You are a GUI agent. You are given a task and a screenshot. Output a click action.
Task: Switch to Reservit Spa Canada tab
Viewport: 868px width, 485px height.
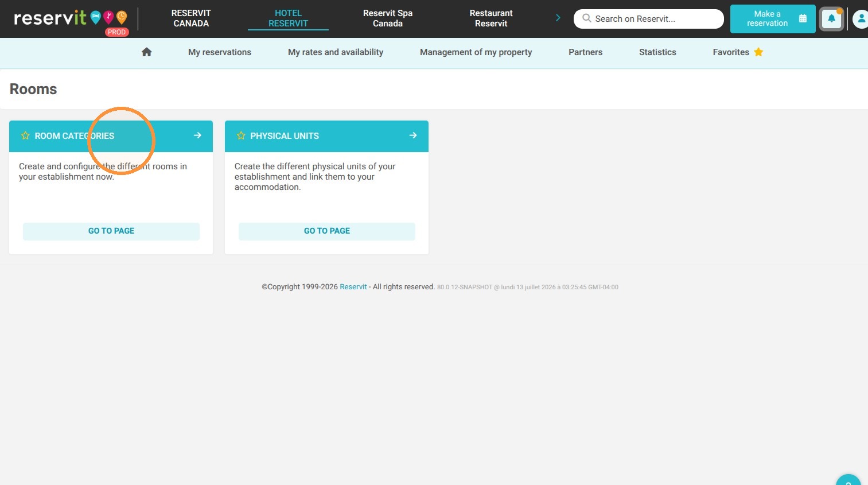pos(388,18)
